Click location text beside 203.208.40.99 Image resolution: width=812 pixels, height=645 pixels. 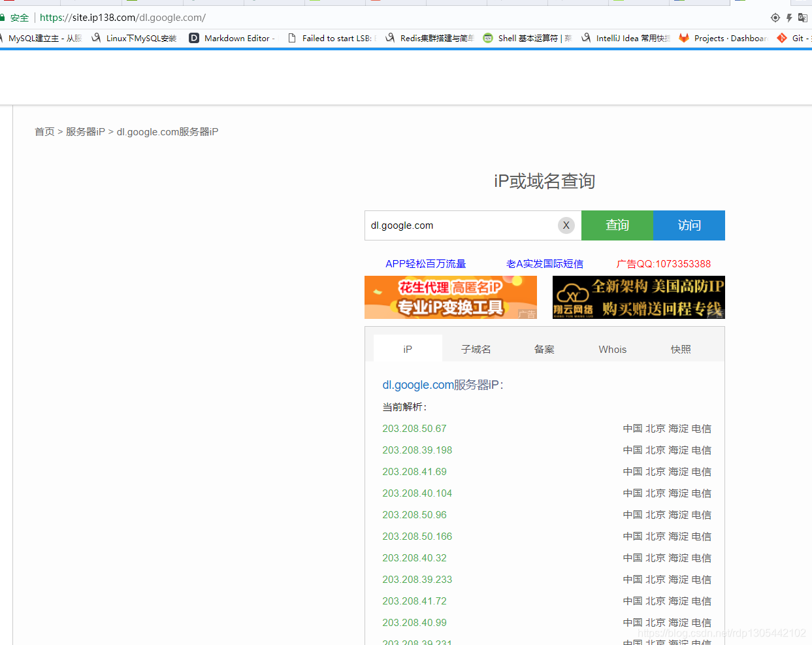click(x=667, y=623)
